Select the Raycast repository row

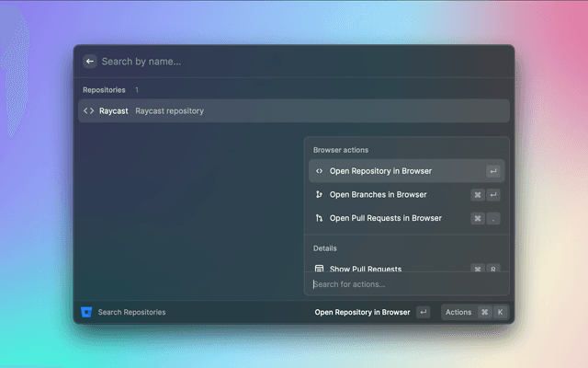pyautogui.click(x=292, y=111)
